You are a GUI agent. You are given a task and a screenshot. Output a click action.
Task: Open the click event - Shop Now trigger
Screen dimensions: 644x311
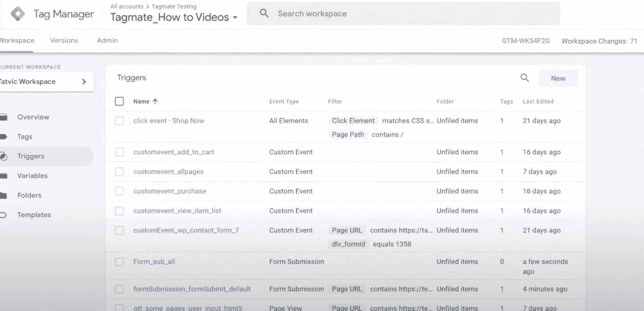click(x=169, y=121)
